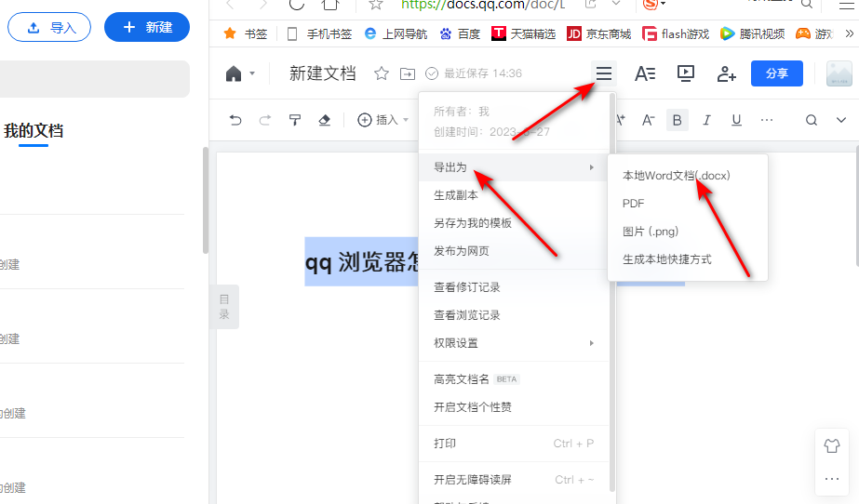Expand Permission settings (权限设置) submenu
This screenshot has width=859, height=504.
coord(514,343)
